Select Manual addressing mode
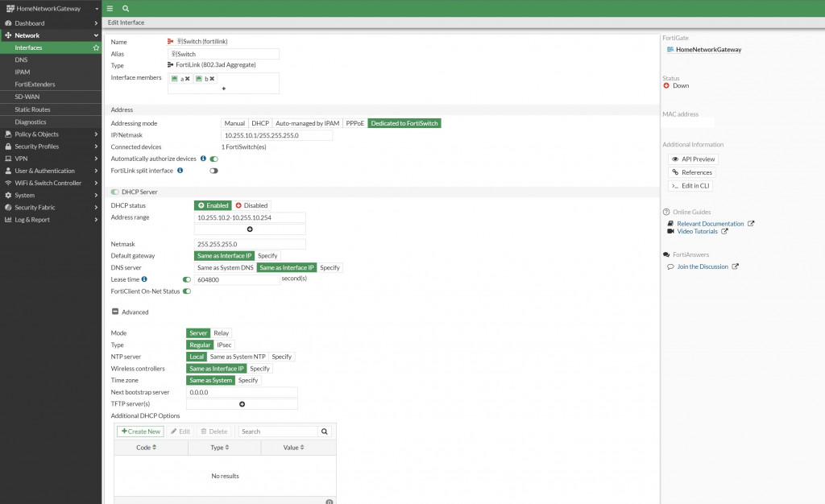Viewport: 825px width, 504px height. pyautogui.click(x=234, y=123)
